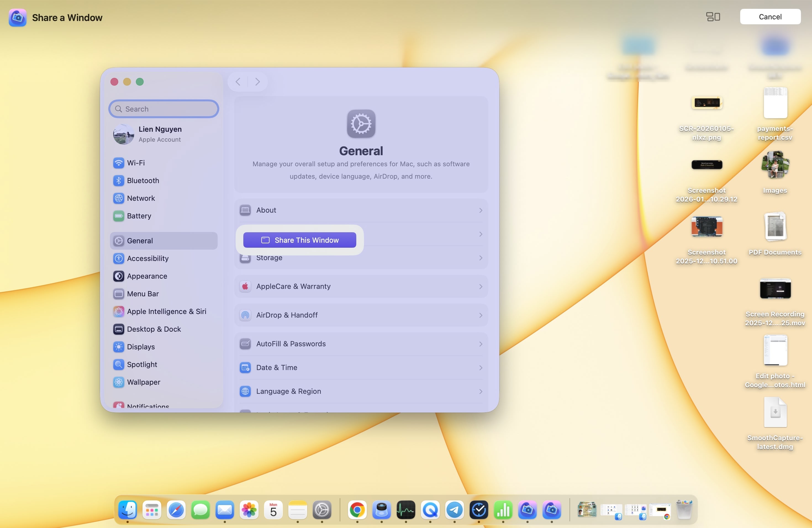Open Launchpad apps grid in Dock

(152, 510)
